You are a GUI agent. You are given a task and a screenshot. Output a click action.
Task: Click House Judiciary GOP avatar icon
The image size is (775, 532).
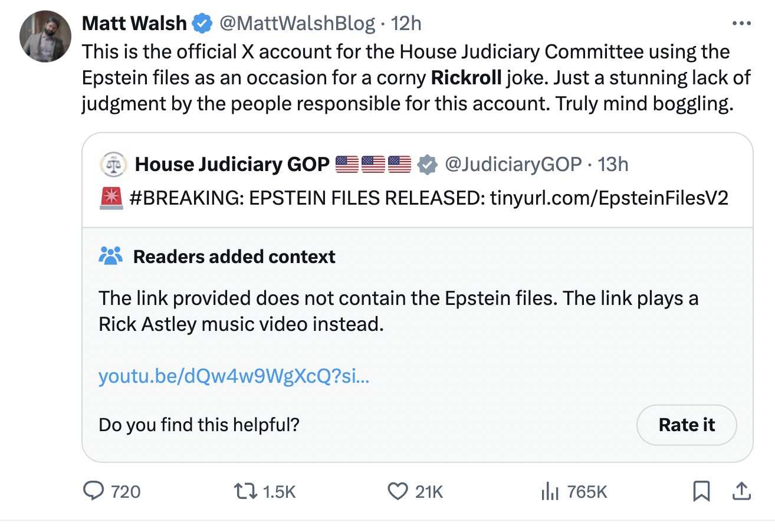pos(113,165)
